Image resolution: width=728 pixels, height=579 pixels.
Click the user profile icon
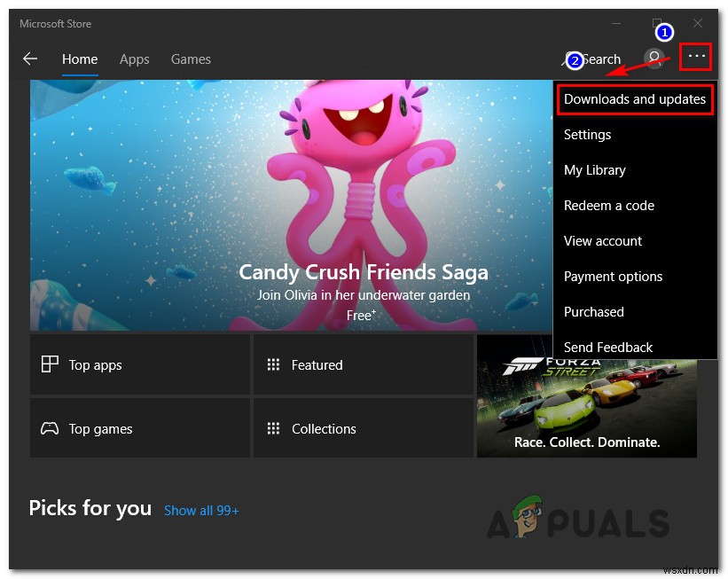(x=654, y=59)
